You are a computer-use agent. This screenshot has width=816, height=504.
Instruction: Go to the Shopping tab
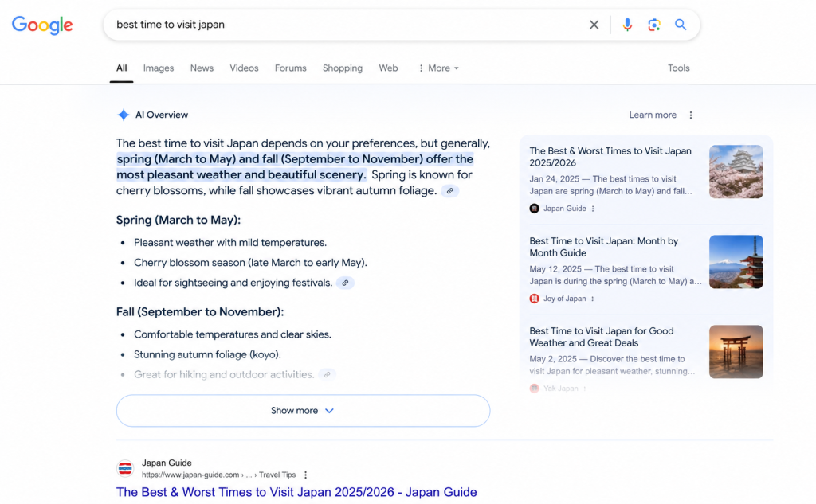343,68
